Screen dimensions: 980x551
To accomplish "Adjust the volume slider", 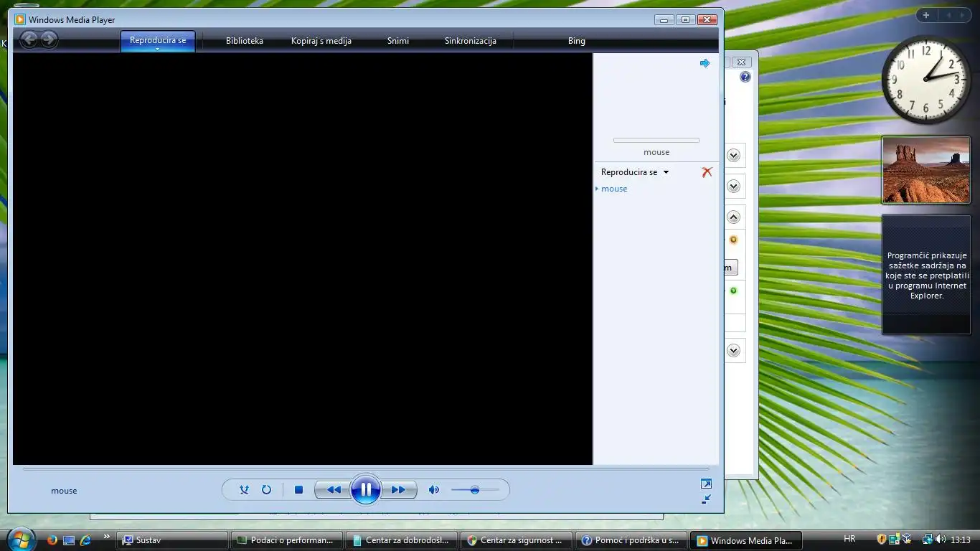I will [475, 490].
